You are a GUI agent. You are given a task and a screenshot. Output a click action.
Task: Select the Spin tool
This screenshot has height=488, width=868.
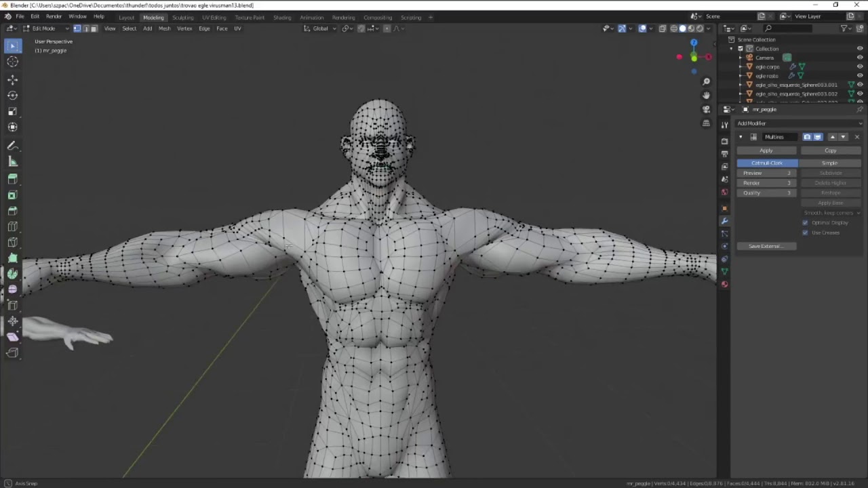pyautogui.click(x=12, y=274)
